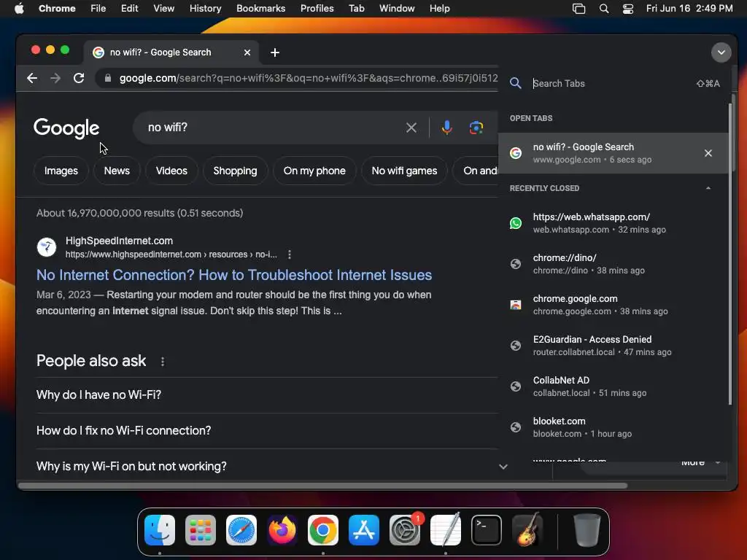Screen dimensions: 747x560
Task: Close the 'no wifi? - Google Search' browser tab
Action: [247, 52]
